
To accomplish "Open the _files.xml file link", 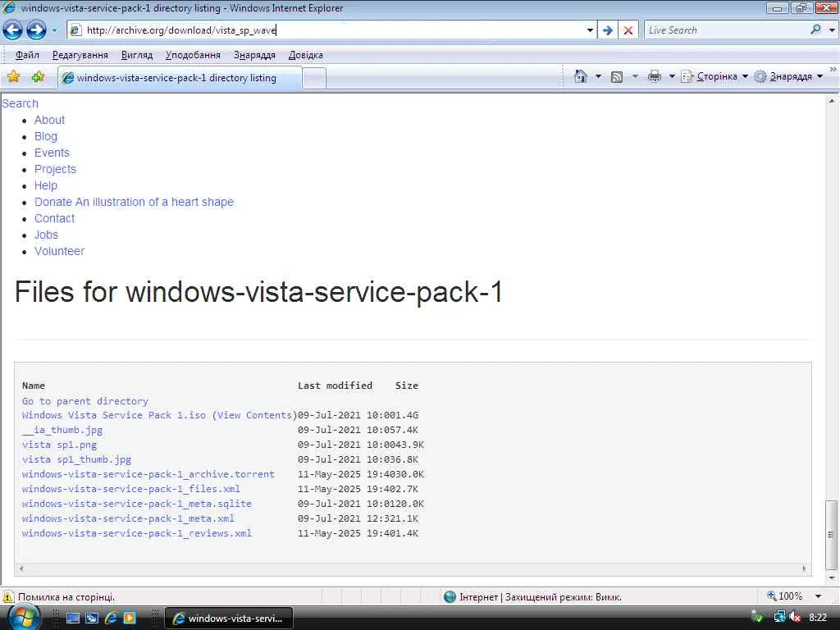I will [131, 489].
